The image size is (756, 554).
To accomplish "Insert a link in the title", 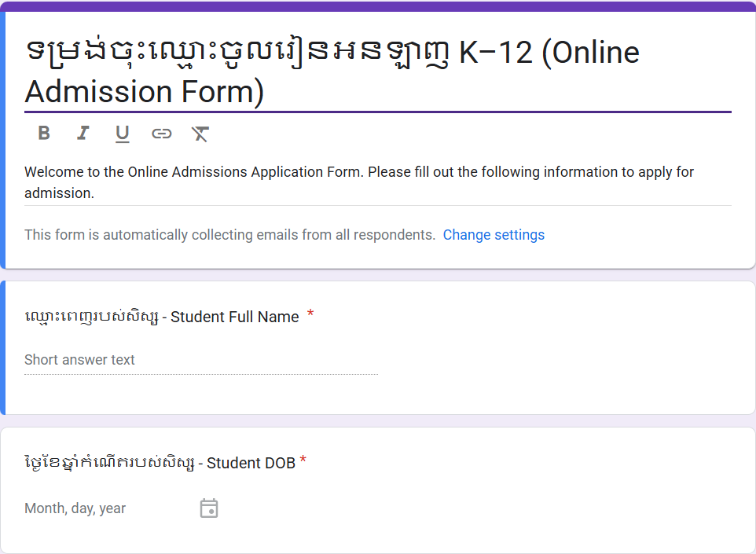I will pyautogui.click(x=162, y=134).
